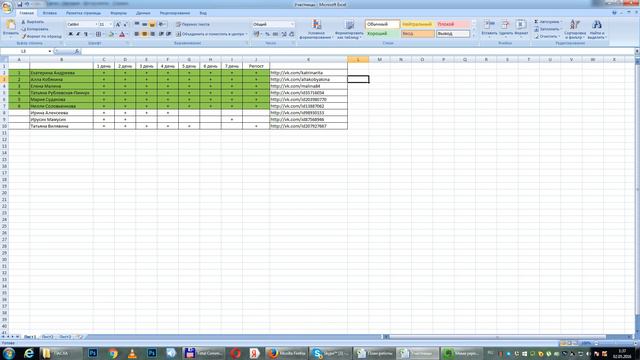This screenshot has width=640, height=360.
Task: Open the Font group dialog launcher
Action: 128,43
